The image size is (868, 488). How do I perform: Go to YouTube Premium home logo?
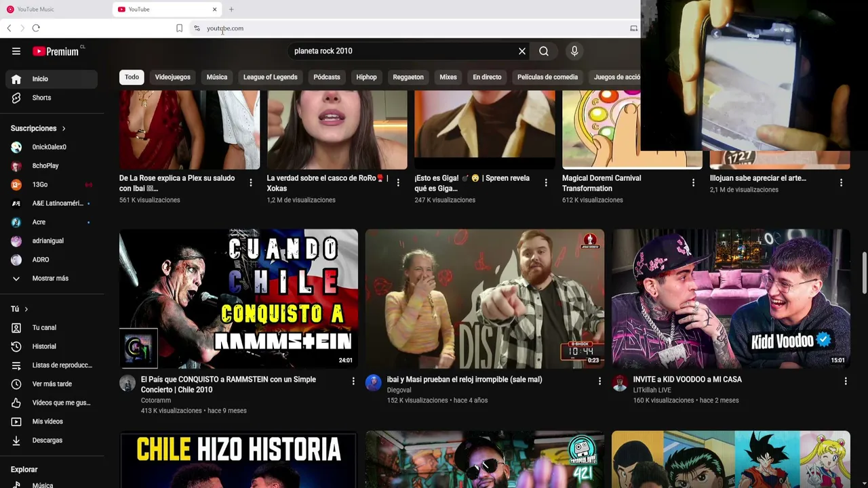point(56,51)
